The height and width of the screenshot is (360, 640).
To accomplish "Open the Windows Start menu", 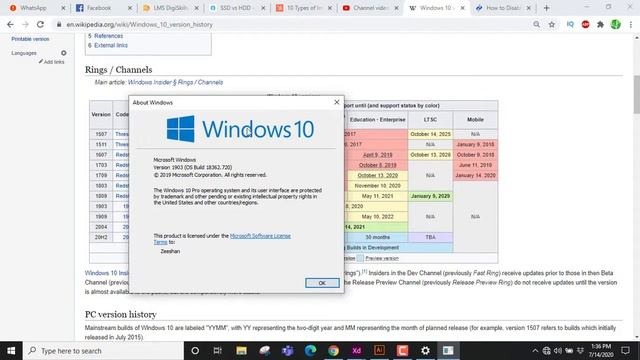I will click(x=11, y=351).
